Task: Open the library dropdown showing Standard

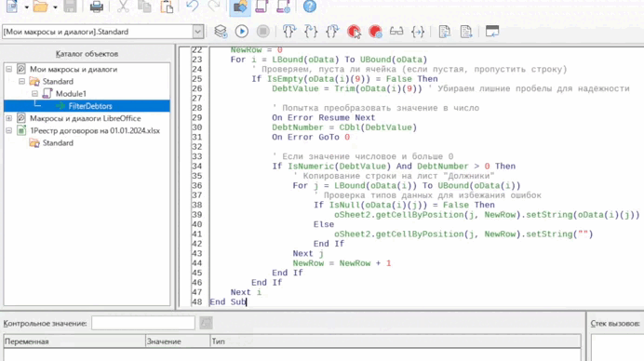Action: click(x=197, y=32)
